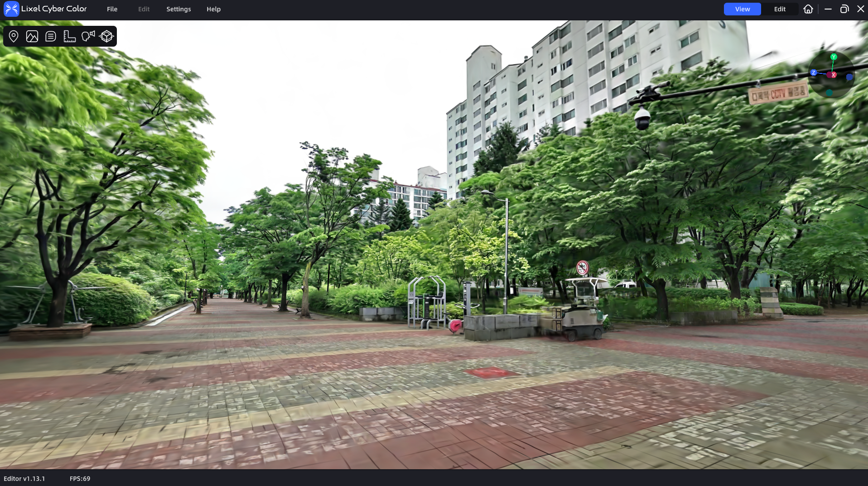Click the dark blue negative Z axis dot

click(849, 77)
